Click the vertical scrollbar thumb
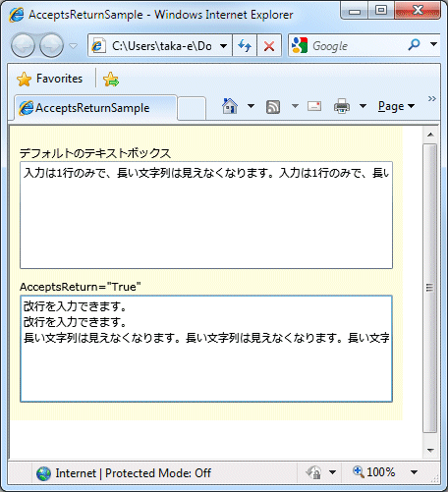448x492 pixels. point(430,288)
